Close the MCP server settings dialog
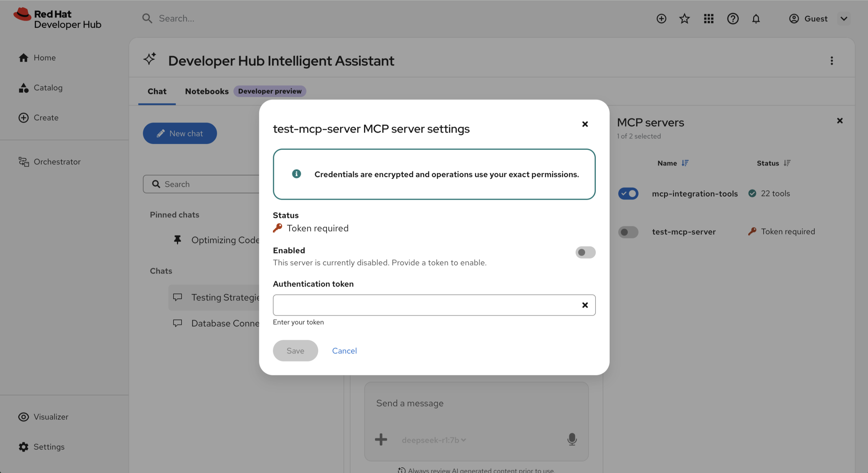Viewport: 868px width, 473px height. pyautogui.click(x=585, y=124)
